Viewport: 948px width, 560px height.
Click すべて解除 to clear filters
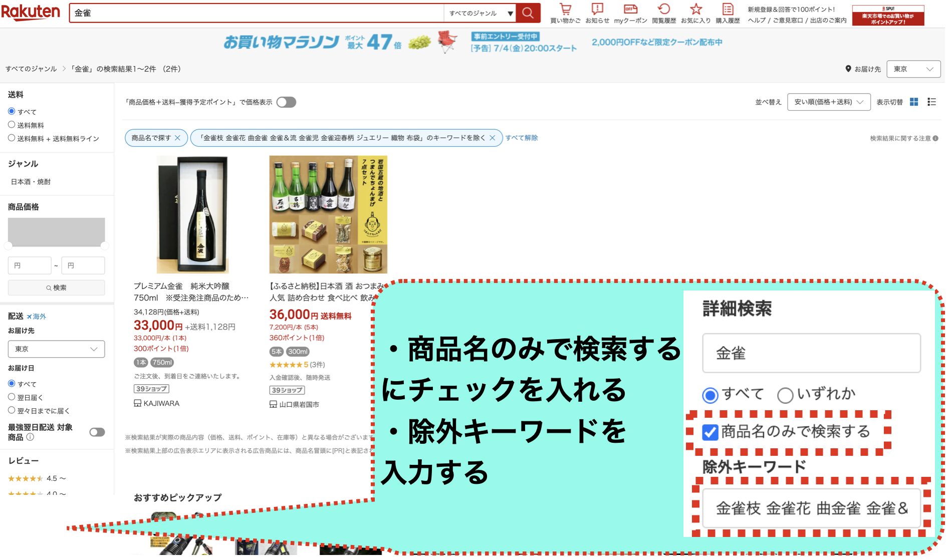pyautogui.click(x=521, y=138)
